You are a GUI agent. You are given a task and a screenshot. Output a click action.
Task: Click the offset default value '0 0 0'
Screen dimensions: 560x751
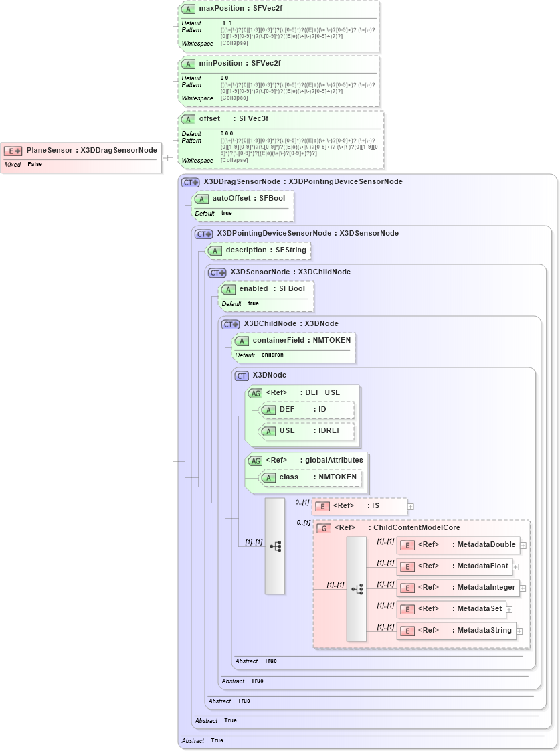pos(227,134)
